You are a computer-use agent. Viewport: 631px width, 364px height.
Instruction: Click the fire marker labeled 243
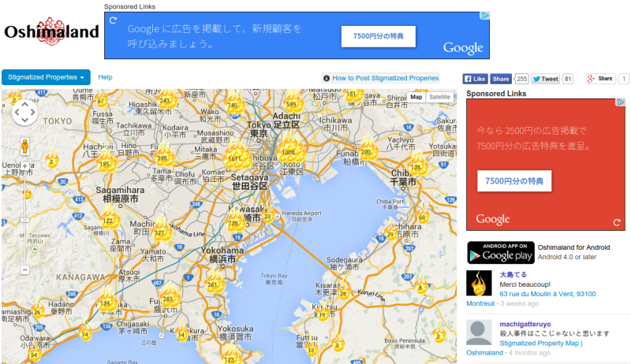point(166,99)
